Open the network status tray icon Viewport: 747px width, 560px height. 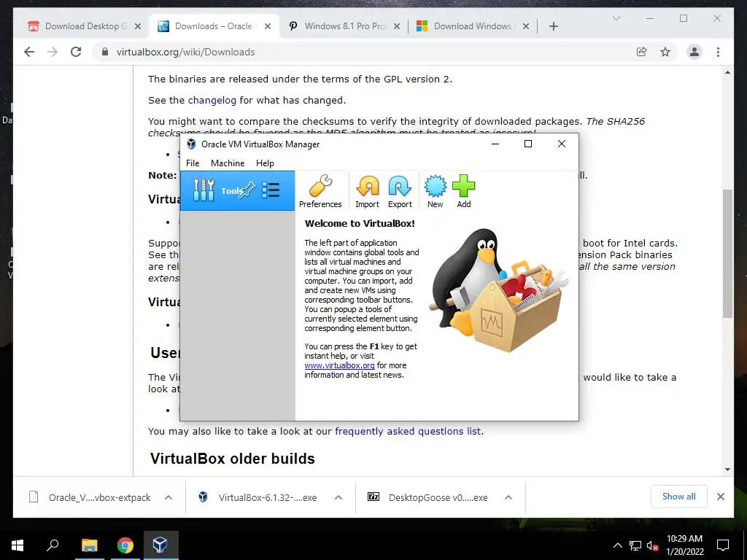635,545
